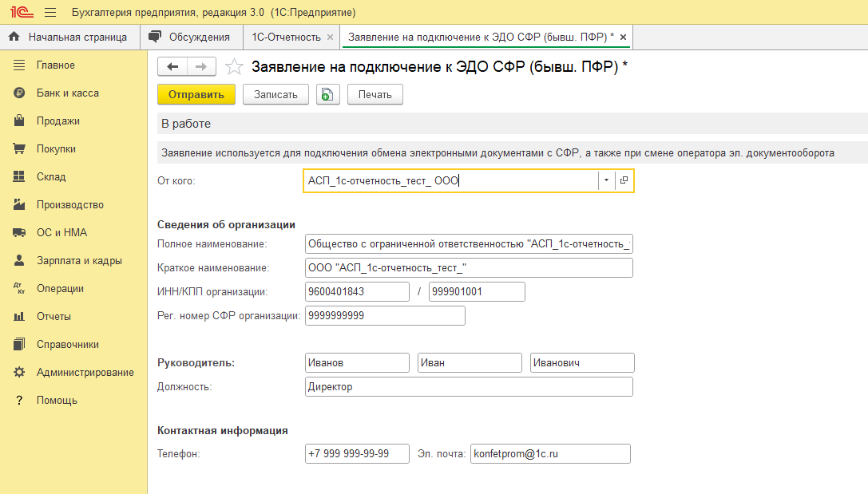Switch to 1С-Отчетность tab
This screenshot has width=868, height=494.
click(286, 37)
